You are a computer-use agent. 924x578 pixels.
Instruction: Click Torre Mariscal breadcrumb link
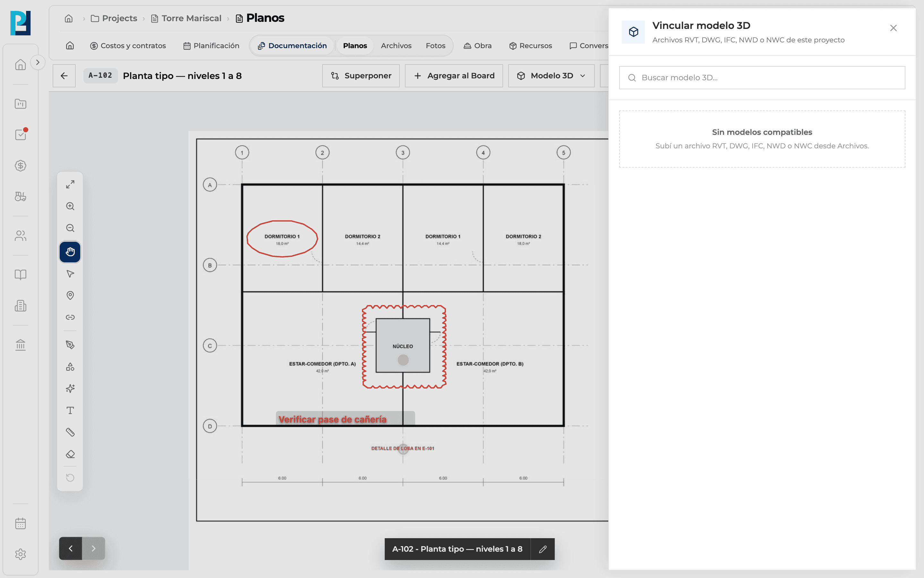(x=186, y=18)
